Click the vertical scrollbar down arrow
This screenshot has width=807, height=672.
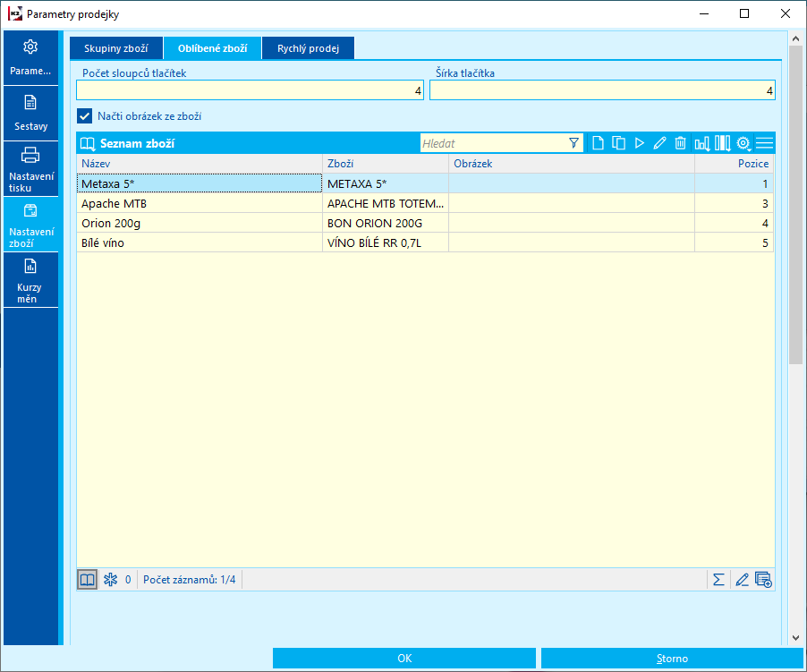click(x=796, y=638)
